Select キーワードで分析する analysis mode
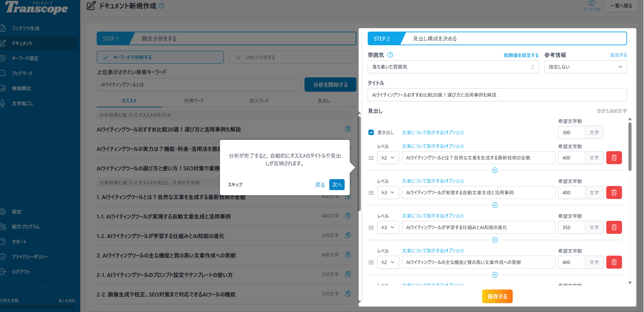The image size is (644, 312). [x=160, y=57]
